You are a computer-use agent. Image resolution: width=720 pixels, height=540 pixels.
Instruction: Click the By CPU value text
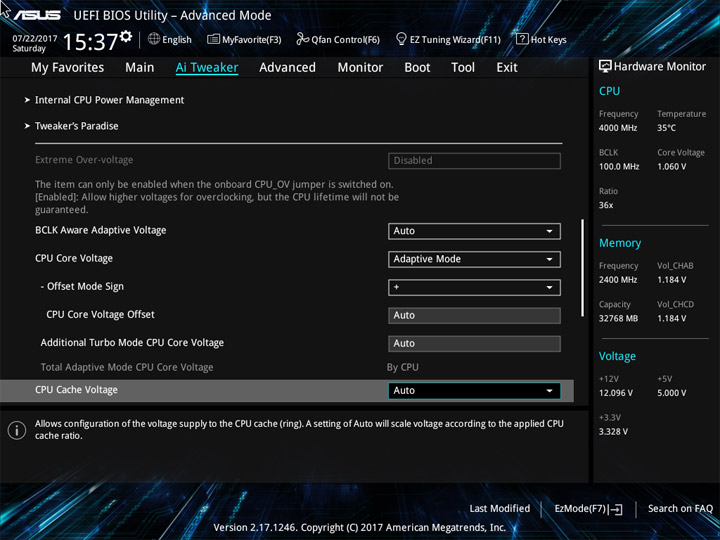pyautogui.click(x=403, y=367)
